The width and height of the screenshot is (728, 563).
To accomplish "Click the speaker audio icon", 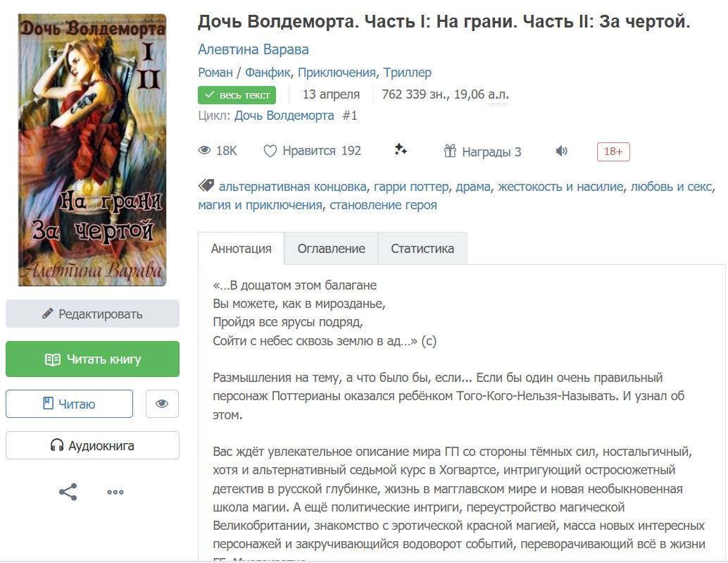I will (561, 151).
